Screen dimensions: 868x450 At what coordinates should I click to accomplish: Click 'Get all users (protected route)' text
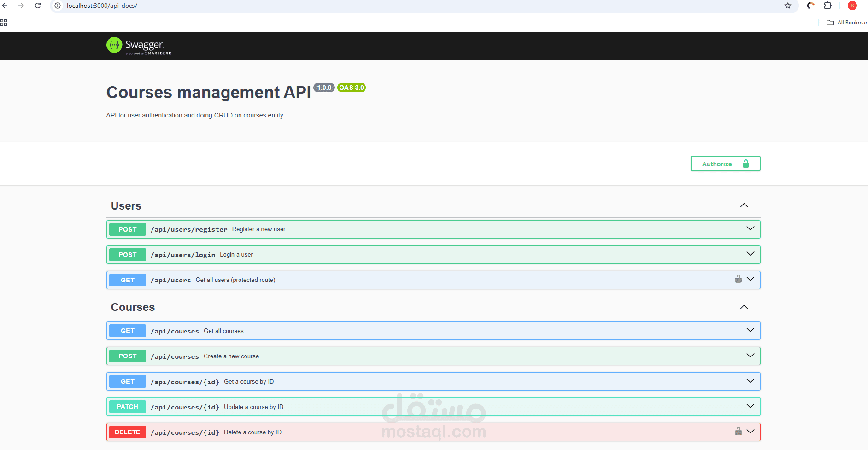pos(235,280)
